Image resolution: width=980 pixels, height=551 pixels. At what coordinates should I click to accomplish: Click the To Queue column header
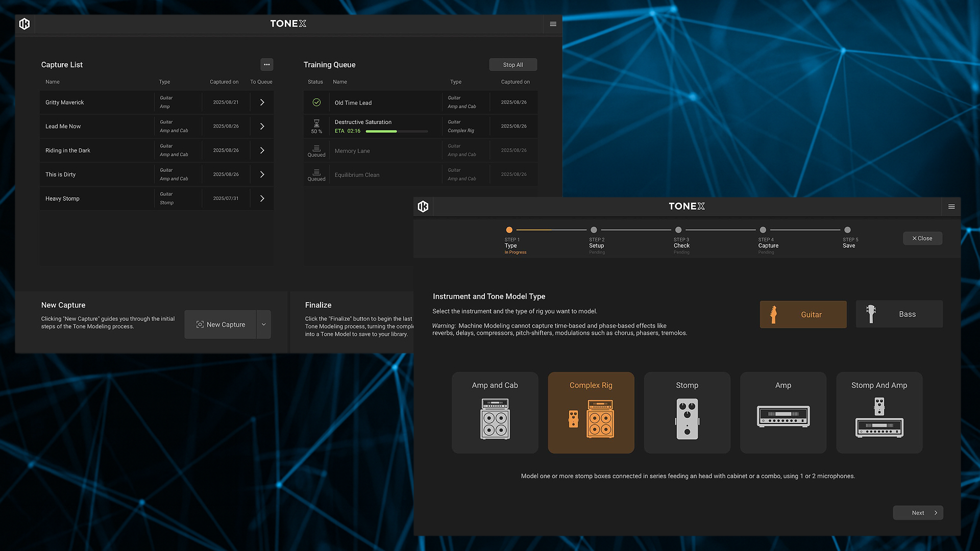(261, 82)
